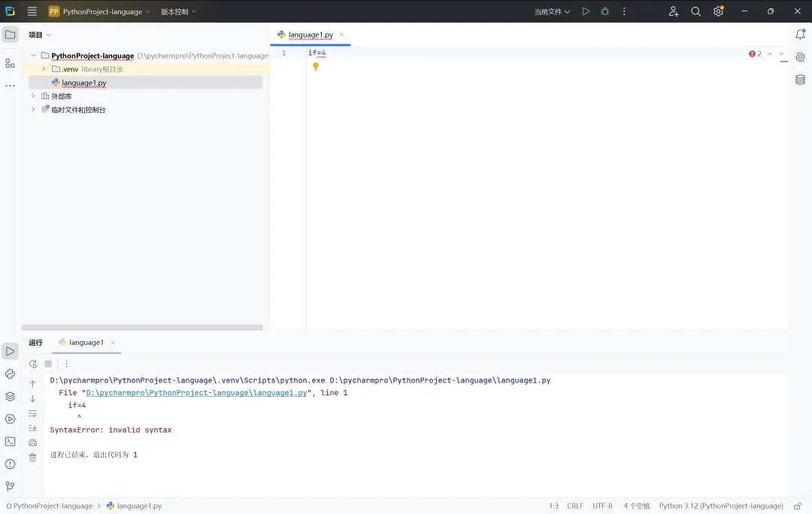
Task: Open Code With Me user icon
Action: click(x=673, y=11)
